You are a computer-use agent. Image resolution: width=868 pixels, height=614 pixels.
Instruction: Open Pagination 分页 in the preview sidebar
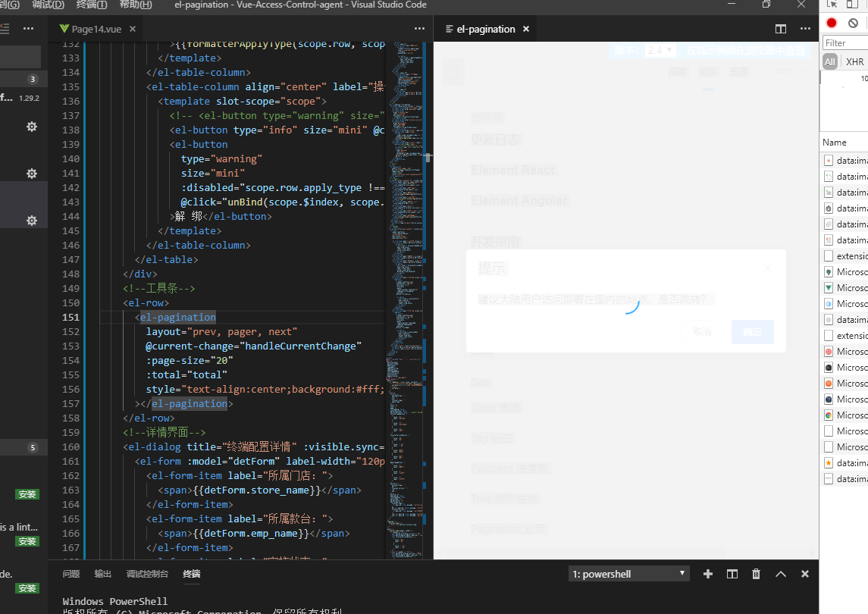(x=508, y=530)
